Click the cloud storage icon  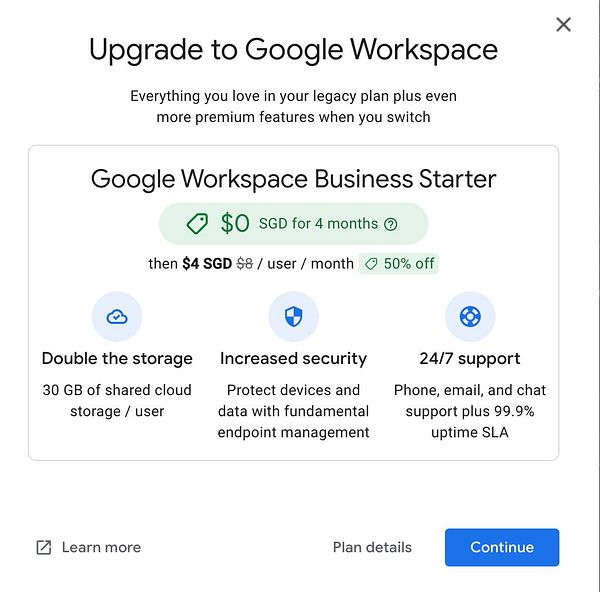click(x=117, y=316)
